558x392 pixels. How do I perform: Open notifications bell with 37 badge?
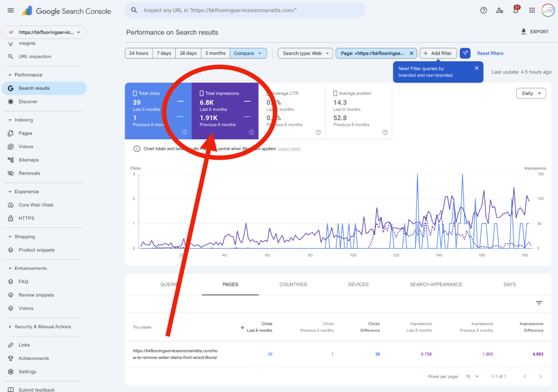(516, 10)
